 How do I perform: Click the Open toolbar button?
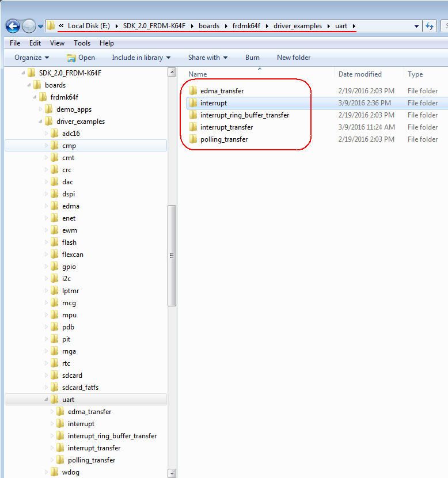81,58
